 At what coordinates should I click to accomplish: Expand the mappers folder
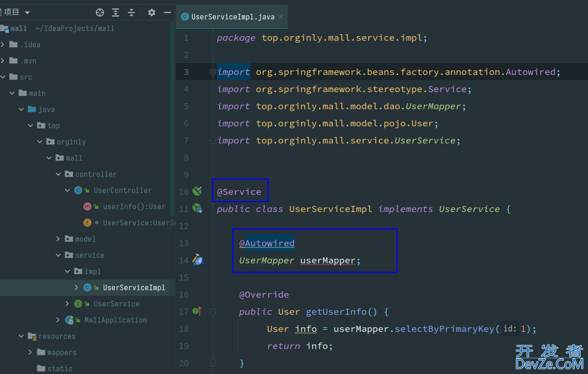(x=31, y=352)
